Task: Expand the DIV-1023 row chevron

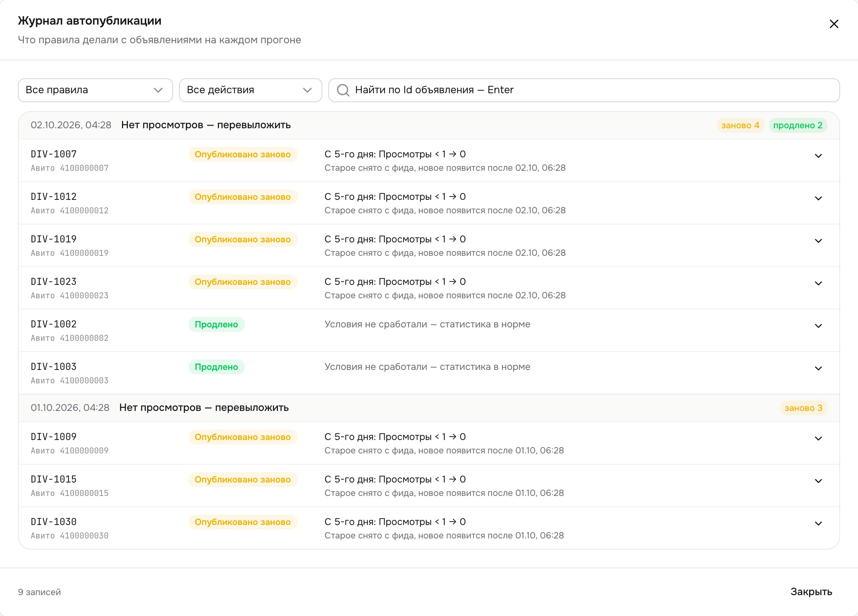Action: click(818, 283)
